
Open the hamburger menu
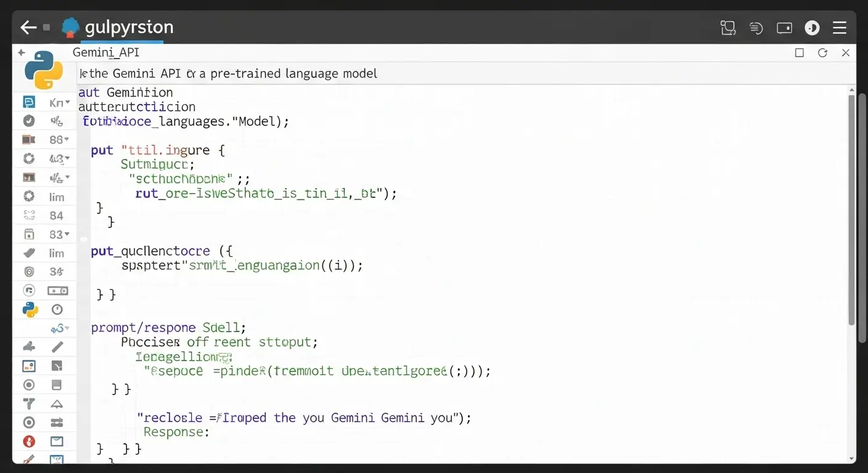point(839,28)
